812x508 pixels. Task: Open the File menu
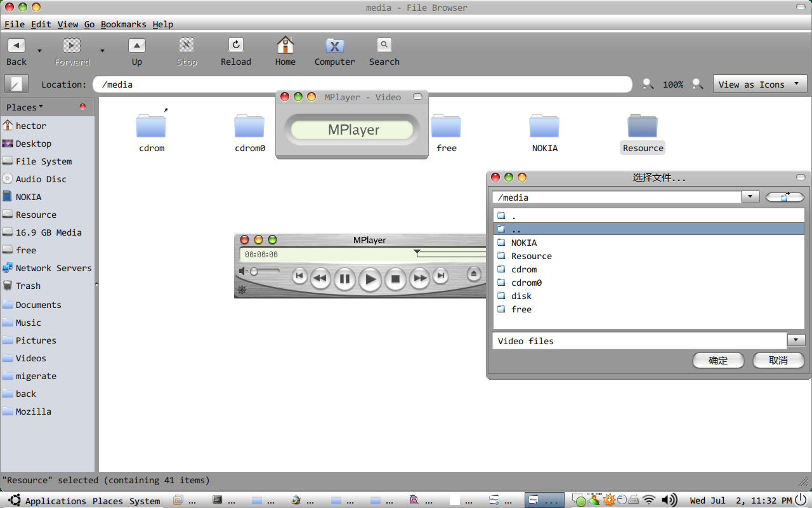click(15, 24)
